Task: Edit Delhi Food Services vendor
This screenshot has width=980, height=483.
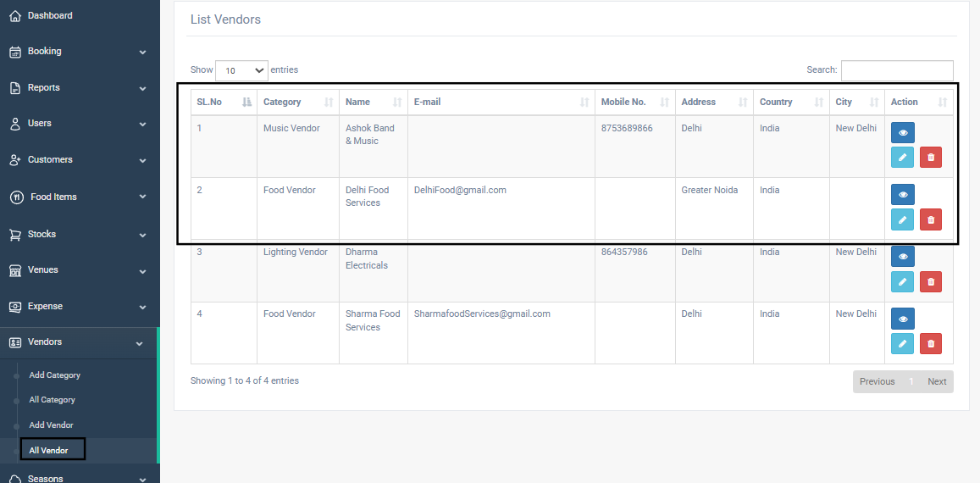Action: coord(902,219)
